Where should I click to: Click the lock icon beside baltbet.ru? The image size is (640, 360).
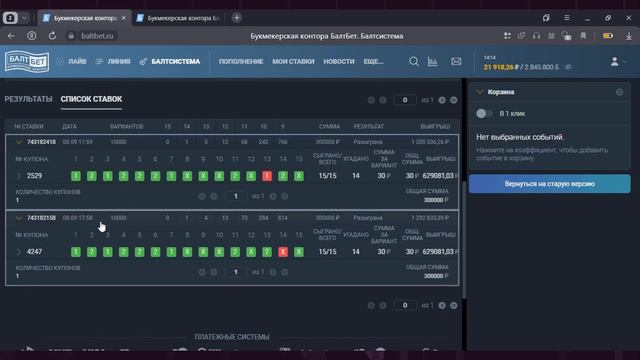coord(71,36)
